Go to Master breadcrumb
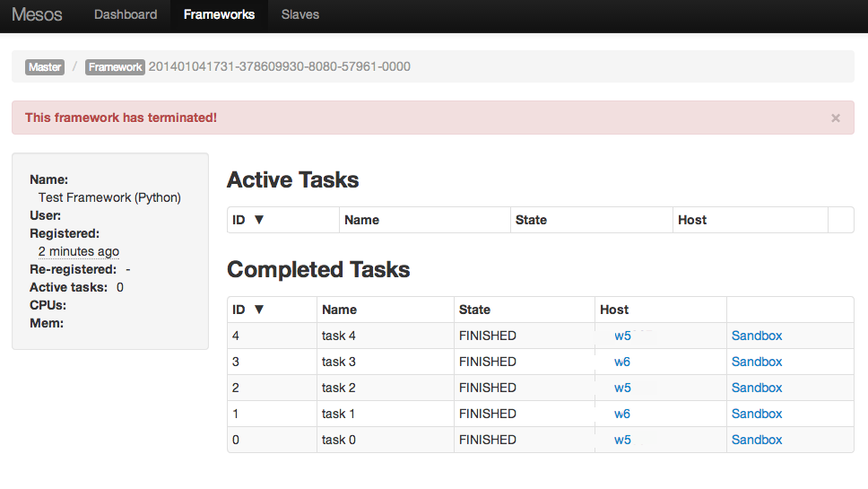The height and width of the screenshot is (489, 868). click(x=45, y=67)
